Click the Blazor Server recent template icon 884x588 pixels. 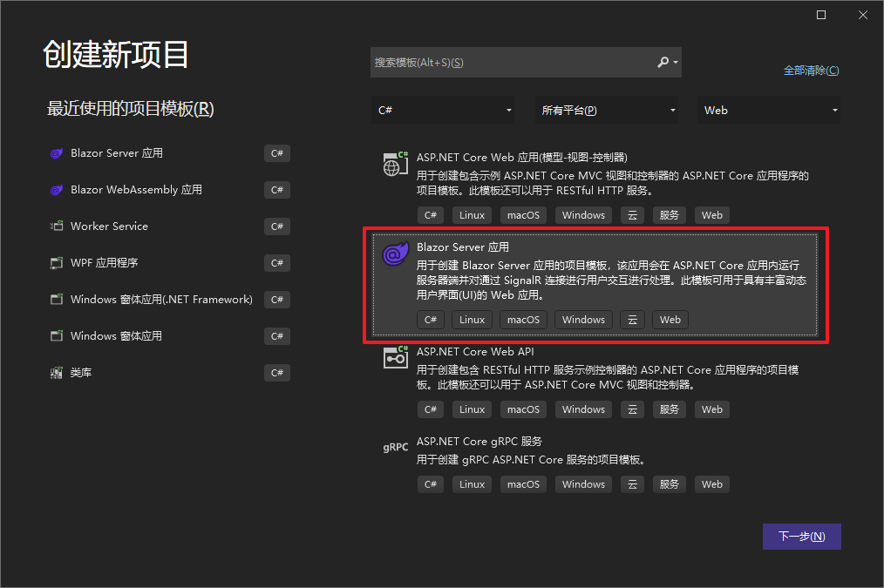(57, 153)
